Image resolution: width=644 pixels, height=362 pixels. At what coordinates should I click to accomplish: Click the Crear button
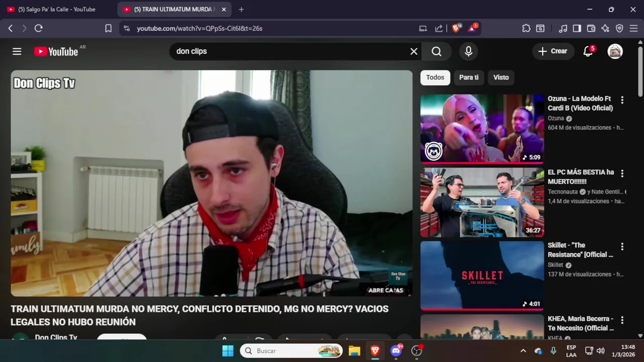(553, 51)
